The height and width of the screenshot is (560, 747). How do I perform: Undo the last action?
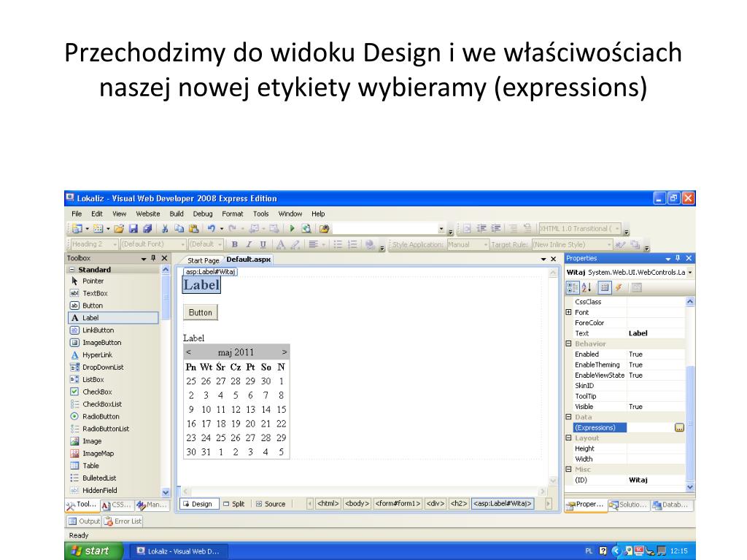pyautogui.click(x=211, y=229)
